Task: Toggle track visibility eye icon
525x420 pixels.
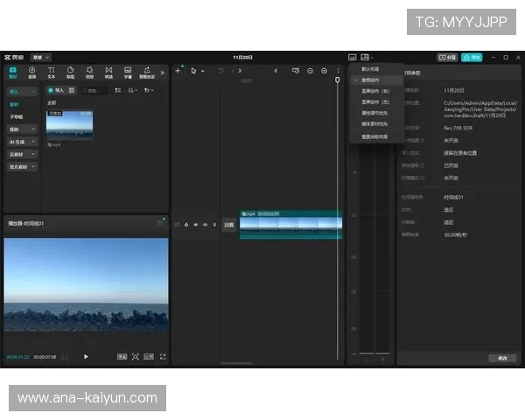Action: (194, 225)
